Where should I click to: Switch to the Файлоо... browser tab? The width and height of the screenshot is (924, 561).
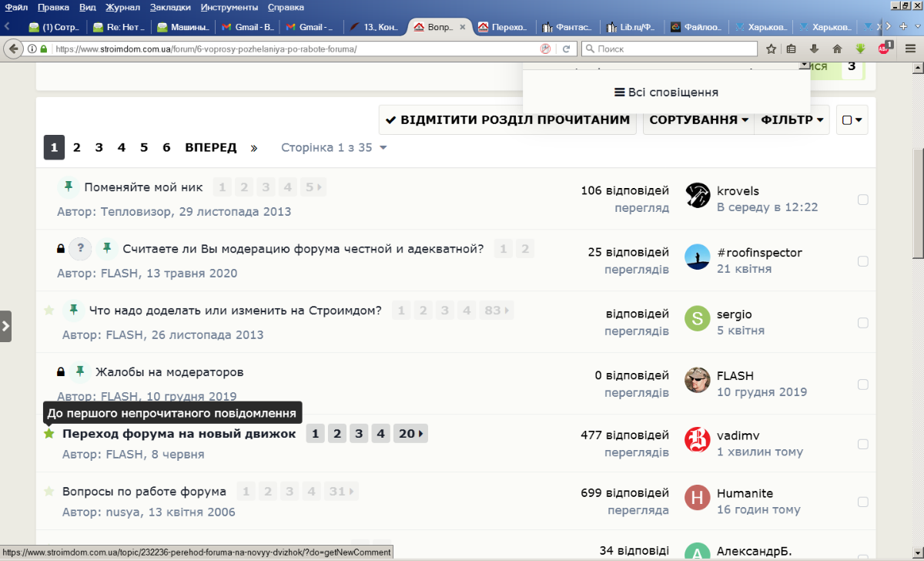pos(697,27)
